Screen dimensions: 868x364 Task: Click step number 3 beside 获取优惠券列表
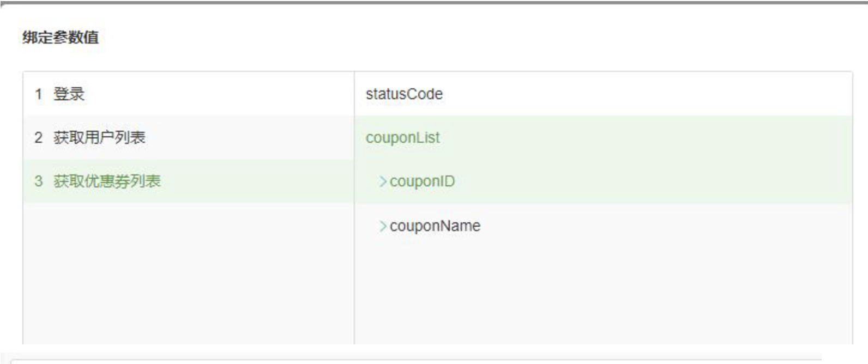pos(38,181)
